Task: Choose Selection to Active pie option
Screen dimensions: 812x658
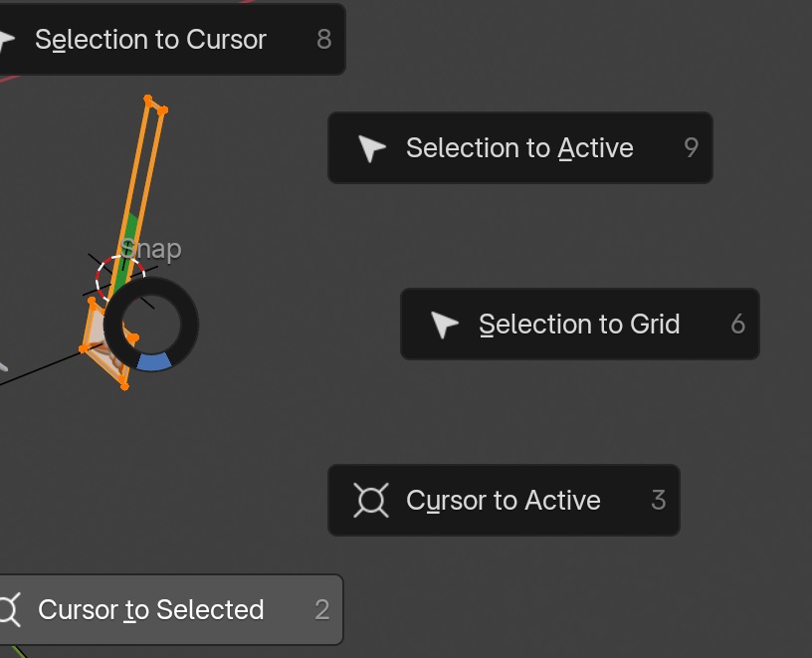Action: point(520,147)
